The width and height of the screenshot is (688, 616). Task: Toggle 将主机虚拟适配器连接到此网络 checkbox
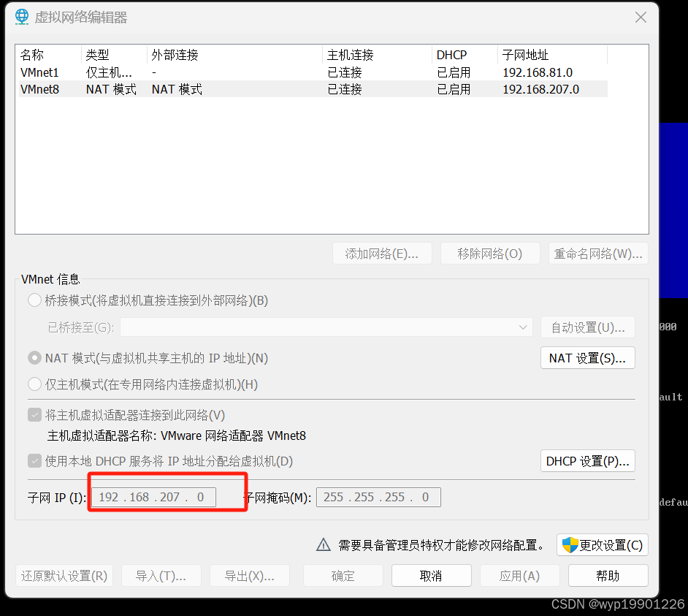point(34,415)
